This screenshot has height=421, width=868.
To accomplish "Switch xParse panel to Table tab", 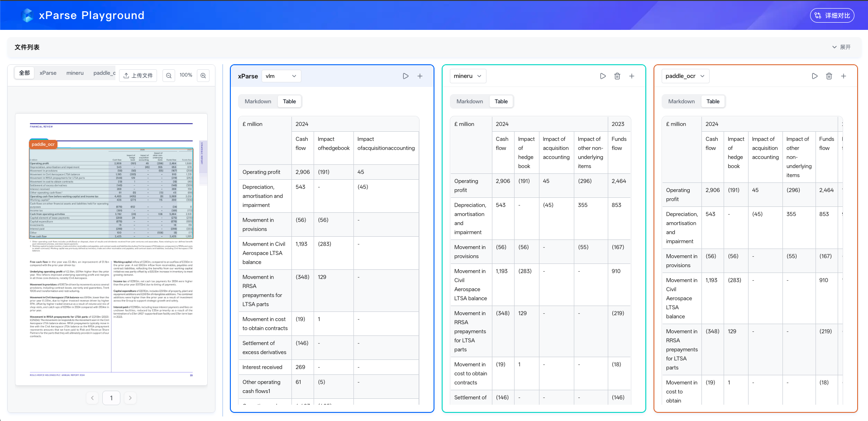I will (290, 101).
